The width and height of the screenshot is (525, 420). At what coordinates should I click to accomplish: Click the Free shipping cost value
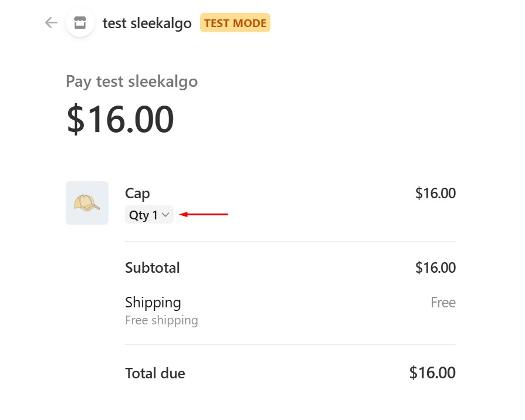tap(443, 303)
